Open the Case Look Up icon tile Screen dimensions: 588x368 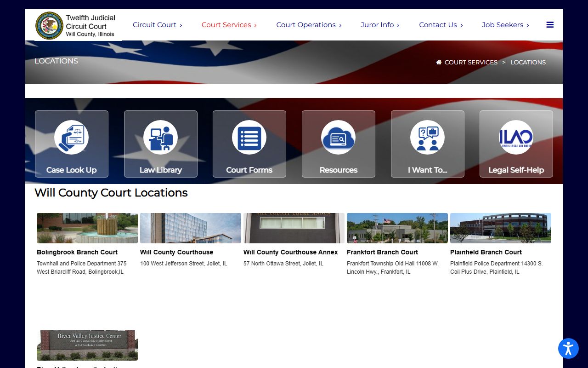tap(72, 144)
